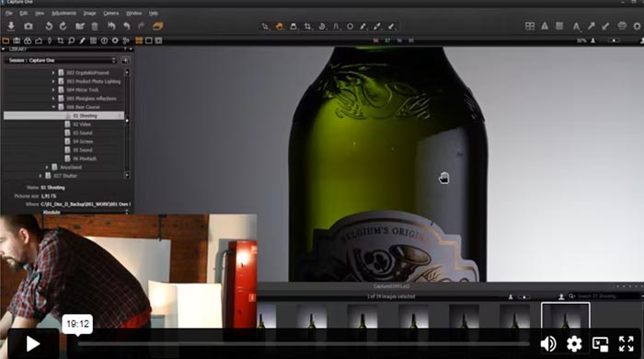Rotate image left with counterclockwise arrow icon
The image size is (644, 359).
49,27
